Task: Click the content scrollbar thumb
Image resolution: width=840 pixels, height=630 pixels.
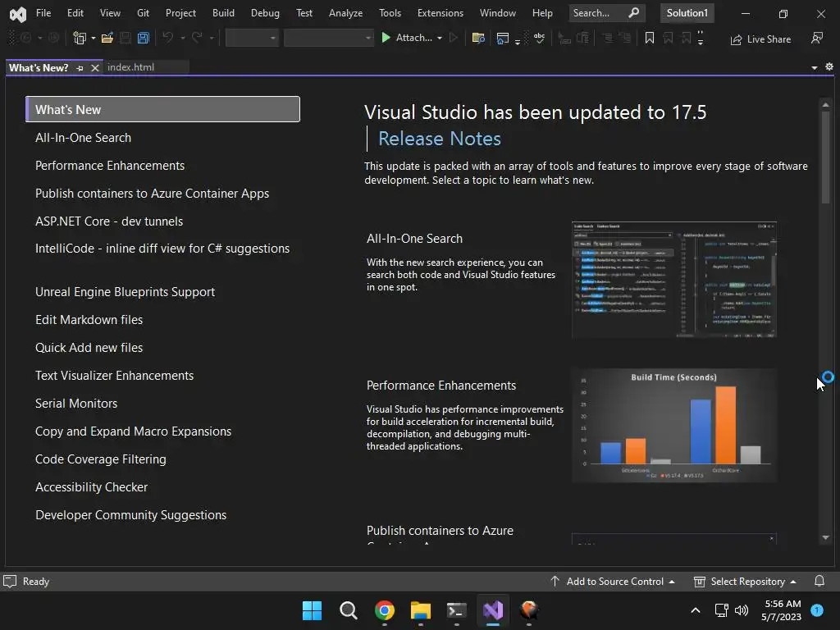Action: (x=825, y=157)
